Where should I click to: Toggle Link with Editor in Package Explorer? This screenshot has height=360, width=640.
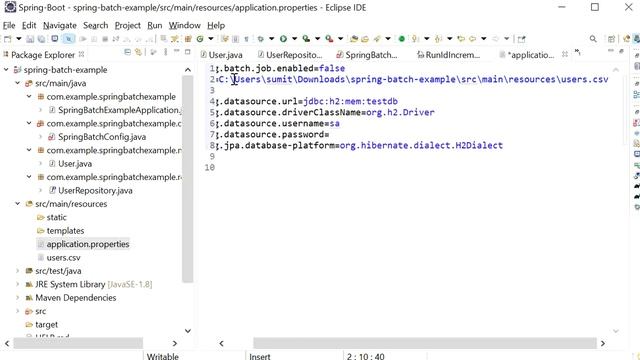click(139, 52)
